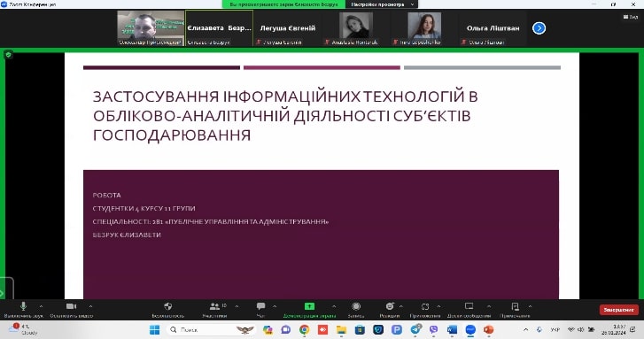Switch to Zoom app in taskbar
Image resolution: width=644 pixels, height=339 pixels.
[470, 329]
